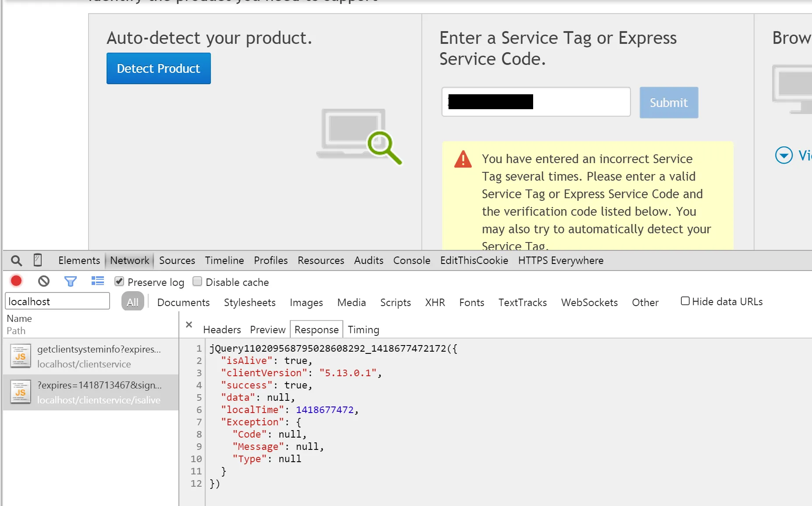Clear the network log

[x=43, y=281]
